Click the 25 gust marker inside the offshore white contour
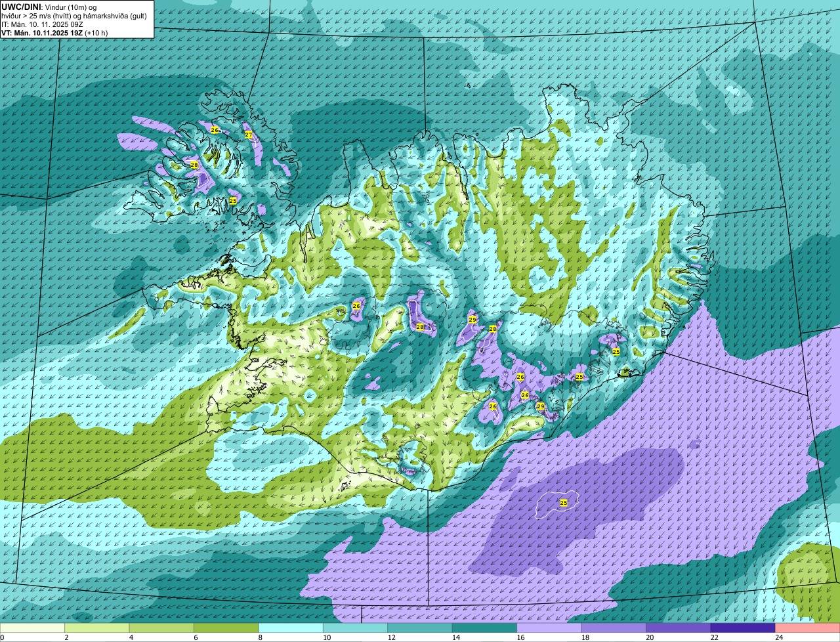This screenshot has width=840, height=642. (564, 502)
